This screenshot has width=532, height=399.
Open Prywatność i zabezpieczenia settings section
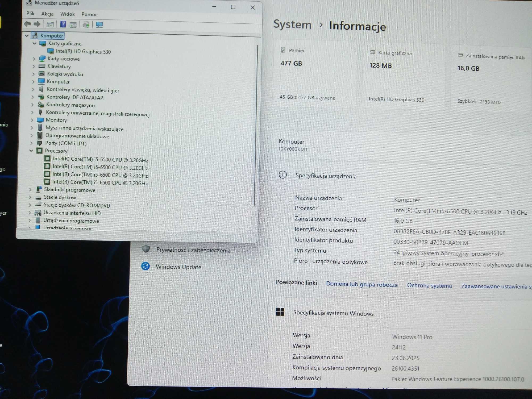(193, 250)
